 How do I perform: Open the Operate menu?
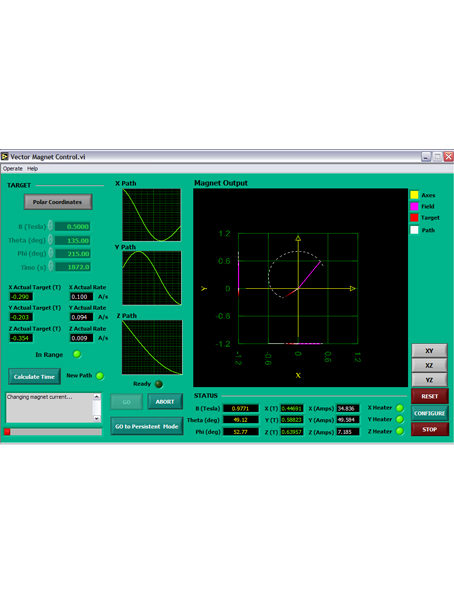click(13, 169)
